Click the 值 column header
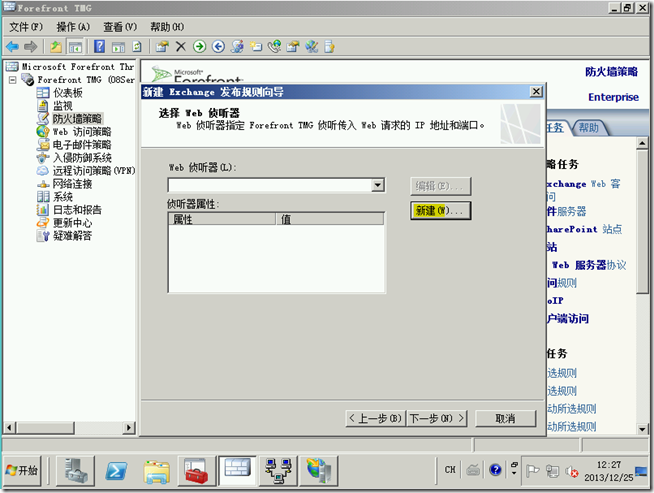This screenshot has width=654, height=493. (x=330, y=219)
